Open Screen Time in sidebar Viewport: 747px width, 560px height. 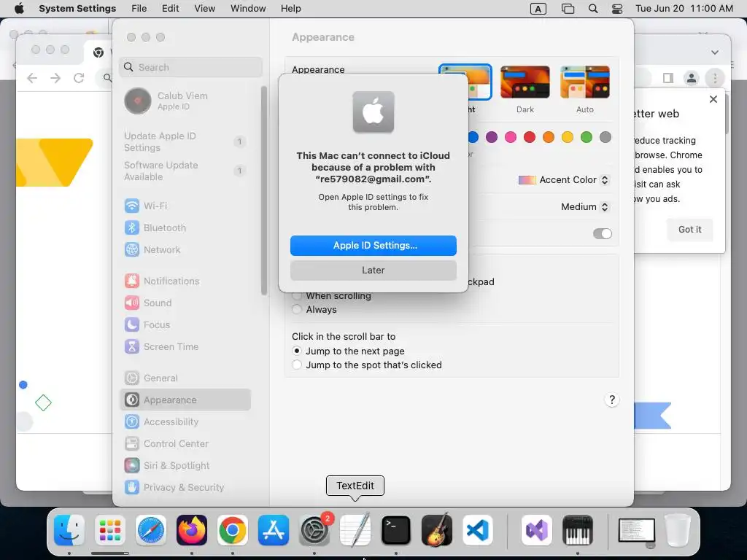(x=185, y=346)
